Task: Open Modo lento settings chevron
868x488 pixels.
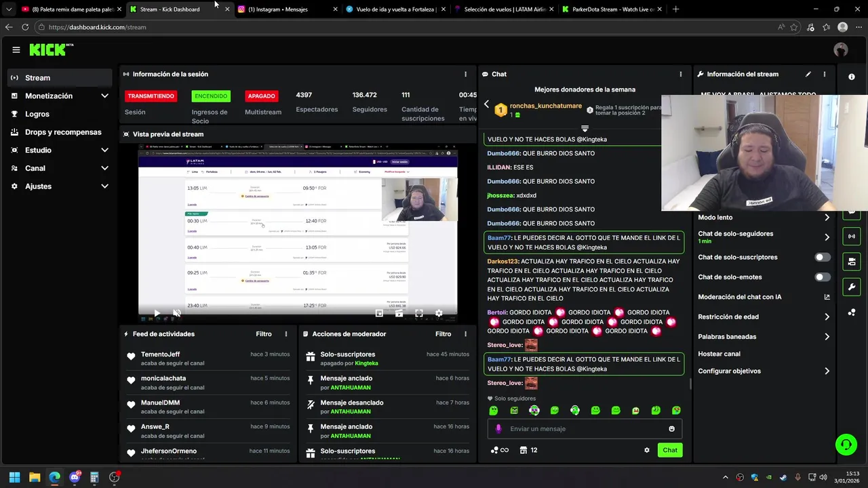Action: coord(827,218)
